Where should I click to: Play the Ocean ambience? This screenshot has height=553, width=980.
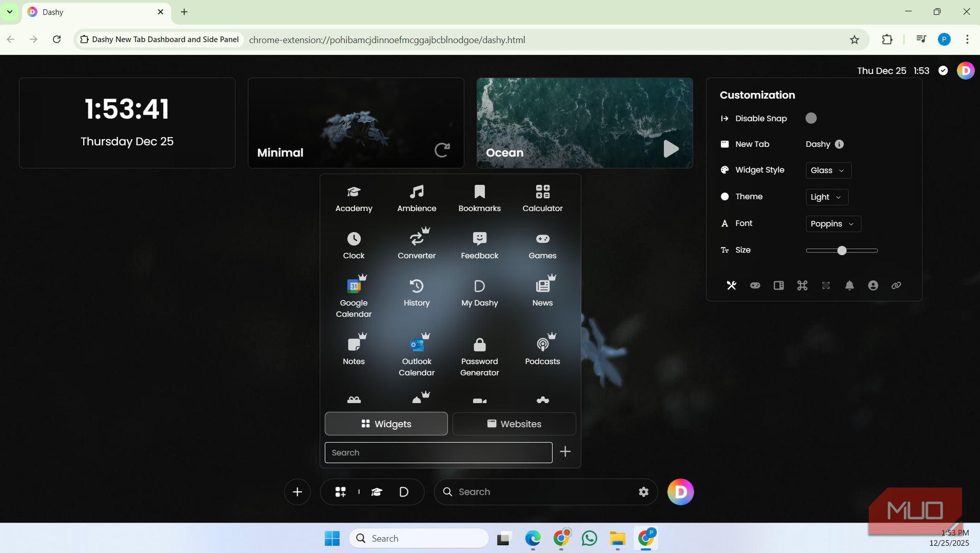point(671,149)
